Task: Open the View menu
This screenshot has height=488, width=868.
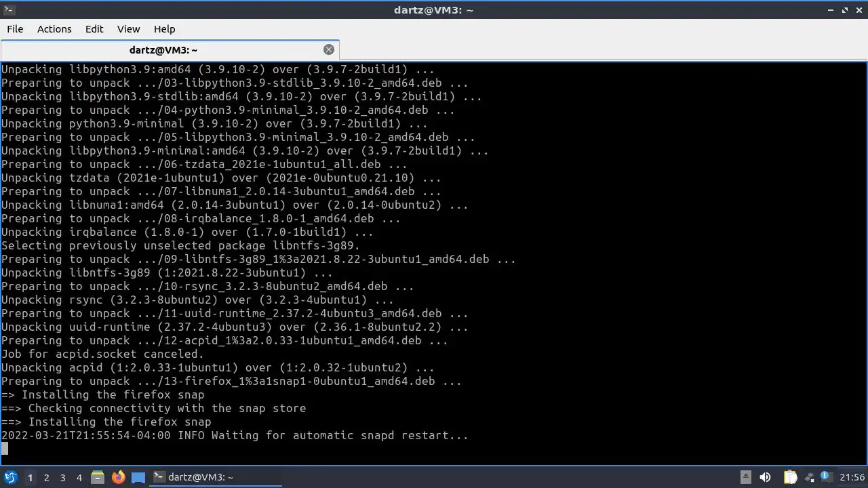Action: (128, 29)
